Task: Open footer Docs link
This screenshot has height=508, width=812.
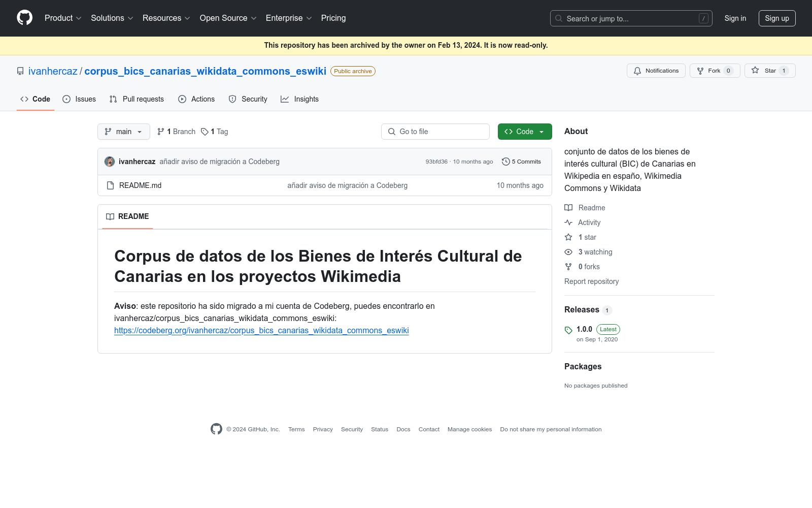Action: 403,429
